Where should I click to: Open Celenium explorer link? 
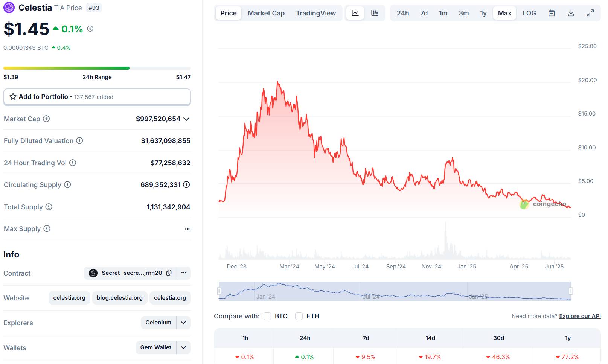point(158,323)
